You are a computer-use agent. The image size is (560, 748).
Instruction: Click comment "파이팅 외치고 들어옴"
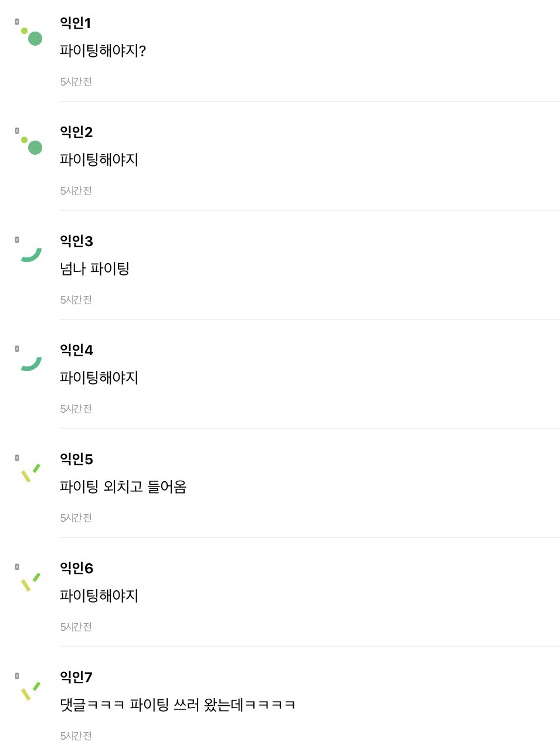[x=123, y=487]
